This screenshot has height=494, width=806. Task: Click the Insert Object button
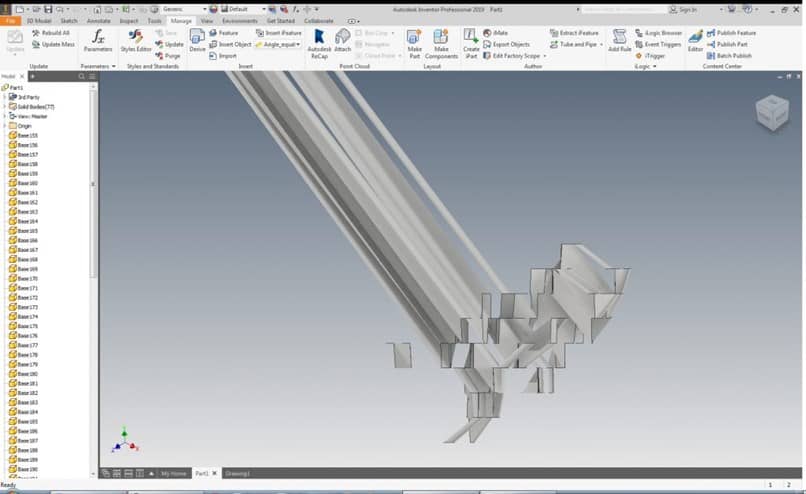235,45
